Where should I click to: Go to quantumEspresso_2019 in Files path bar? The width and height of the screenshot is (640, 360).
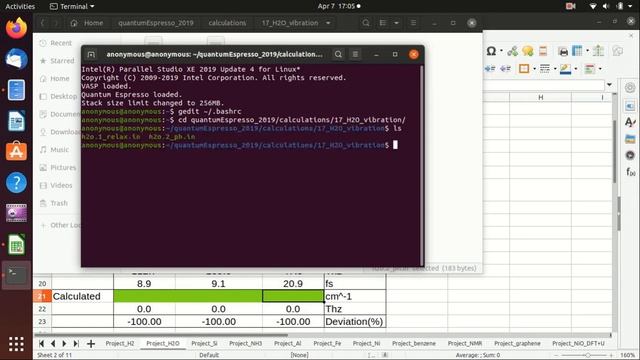[x=156, y=23]
